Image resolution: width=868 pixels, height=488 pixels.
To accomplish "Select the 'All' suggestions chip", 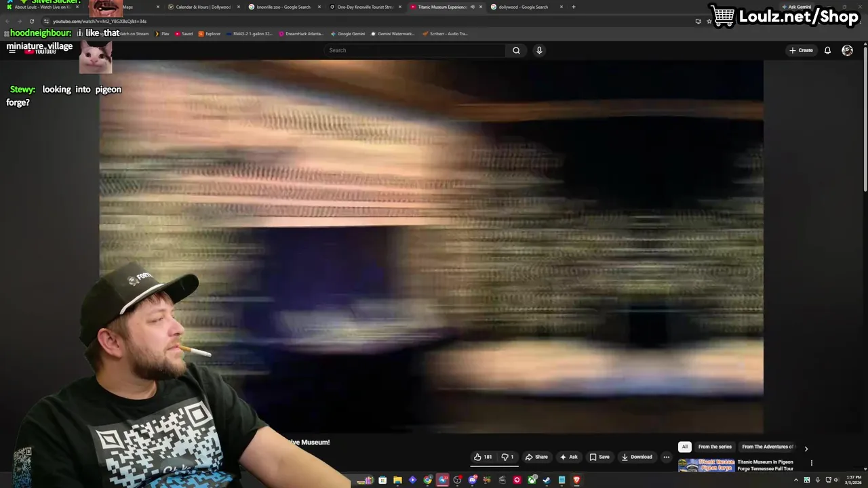I will point(685,447).
